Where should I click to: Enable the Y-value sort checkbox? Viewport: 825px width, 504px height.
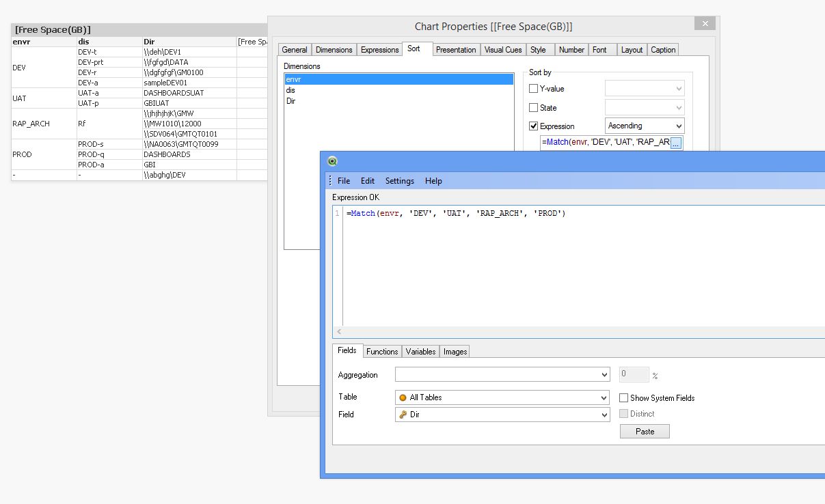pos(534,89)
